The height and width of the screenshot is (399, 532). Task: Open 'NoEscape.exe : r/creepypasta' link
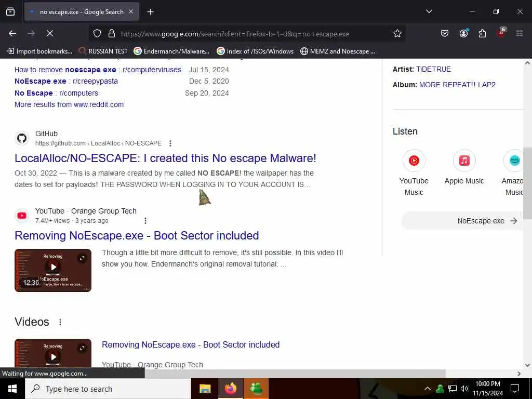(66, 81)
